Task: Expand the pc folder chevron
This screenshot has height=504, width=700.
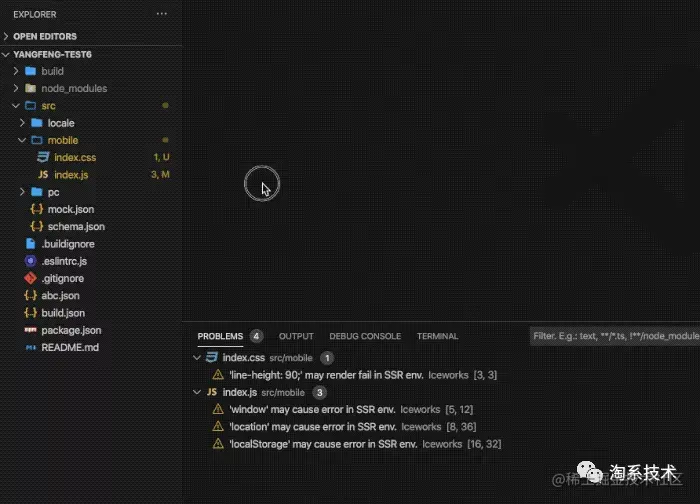Action: (x=22, y=192)
